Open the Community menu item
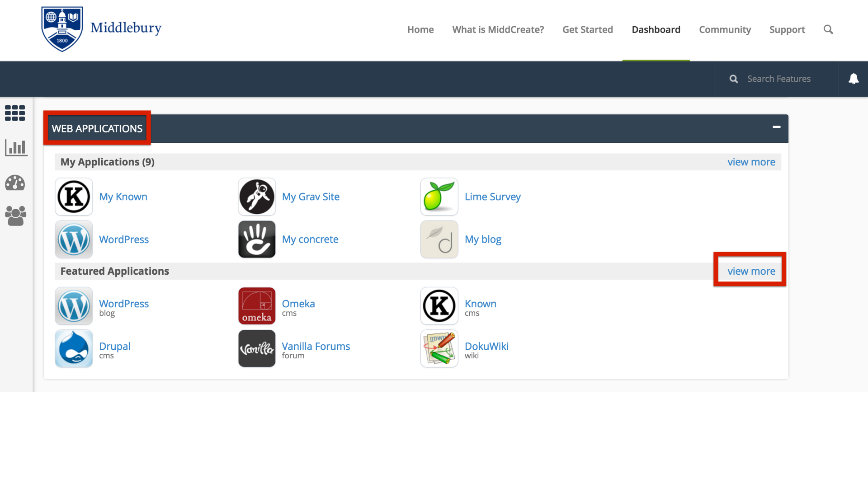The height and width of the screenshot is (488, 868). (x=725, y=30)
